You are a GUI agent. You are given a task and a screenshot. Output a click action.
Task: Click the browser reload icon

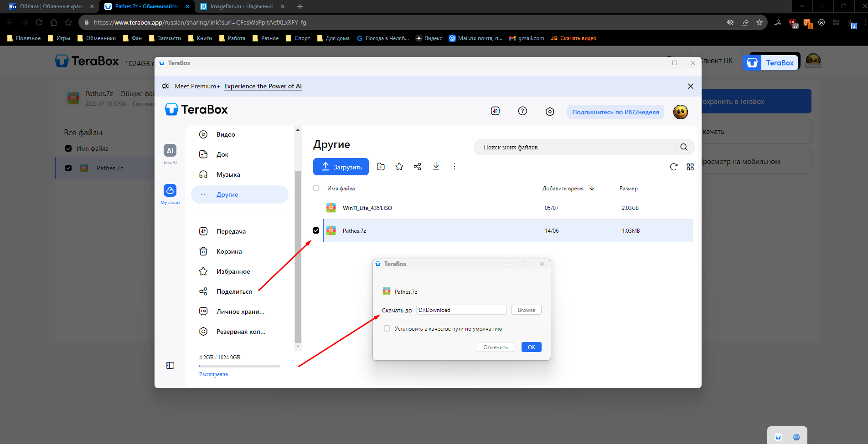(x=39, y=22)
